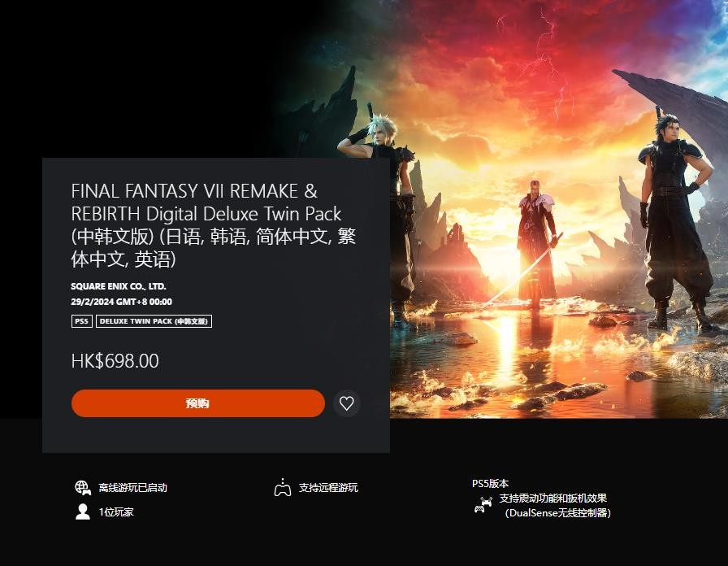The height and width of the screenshot is (566, 728).
Task: Click the 离线游玩已启动 label
Action: tap(132, 488)
